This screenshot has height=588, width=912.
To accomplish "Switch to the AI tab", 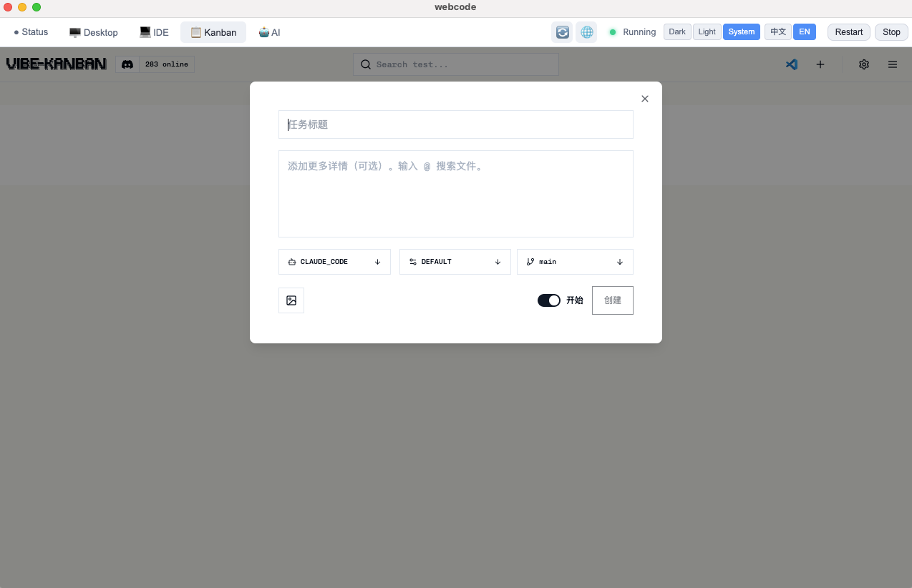I will click(x=270, y=31).
